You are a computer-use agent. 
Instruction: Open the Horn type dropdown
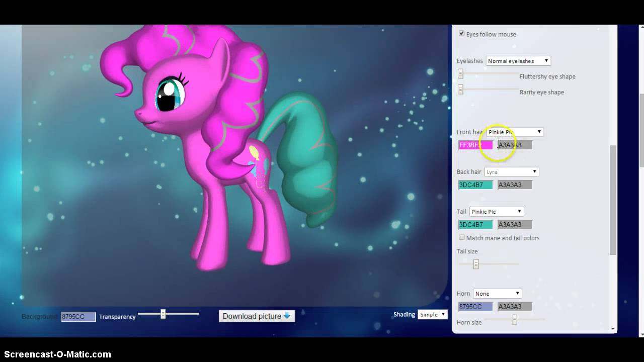pyautogui.click(x=497, y=294)
